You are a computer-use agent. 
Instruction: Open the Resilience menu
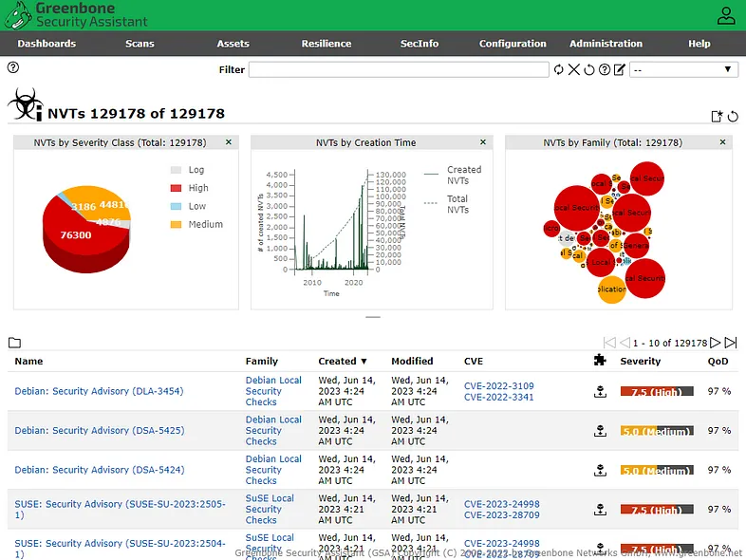326,44
